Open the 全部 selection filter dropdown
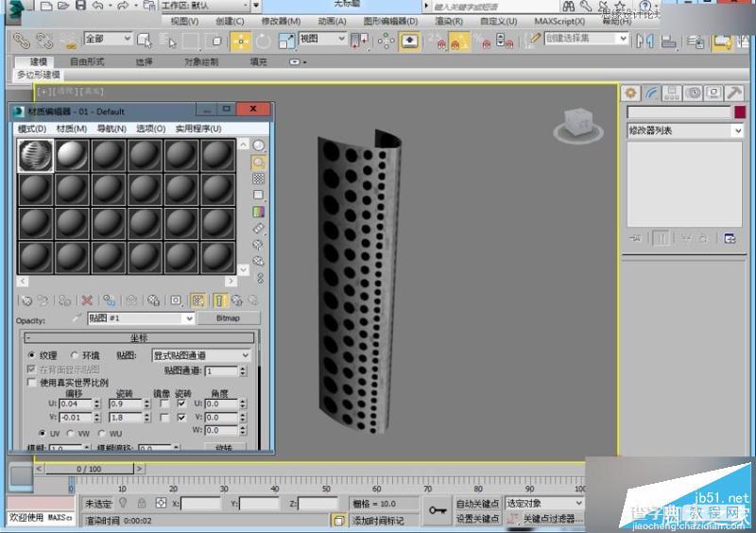Viewport: 756px width, 533px height. tap(108, 39)
